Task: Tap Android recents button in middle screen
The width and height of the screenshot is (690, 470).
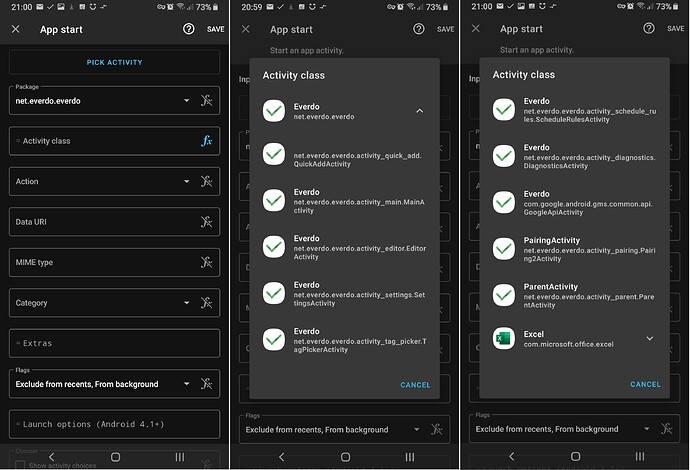Action: click(410, 457)
